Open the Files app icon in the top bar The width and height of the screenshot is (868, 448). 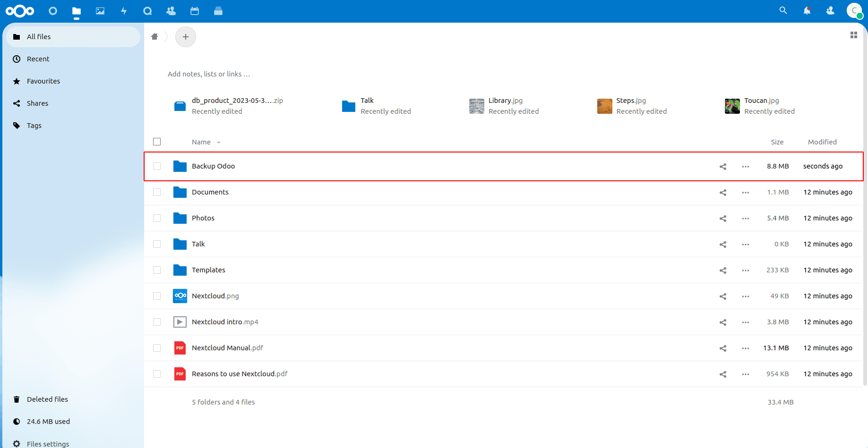pos(77,11)
